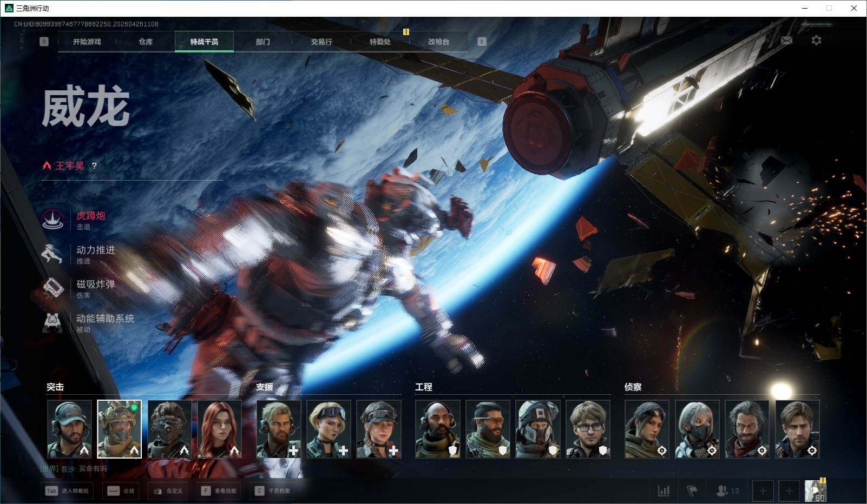Select 支援 operator with braids and cap

(x=379, y=429)
